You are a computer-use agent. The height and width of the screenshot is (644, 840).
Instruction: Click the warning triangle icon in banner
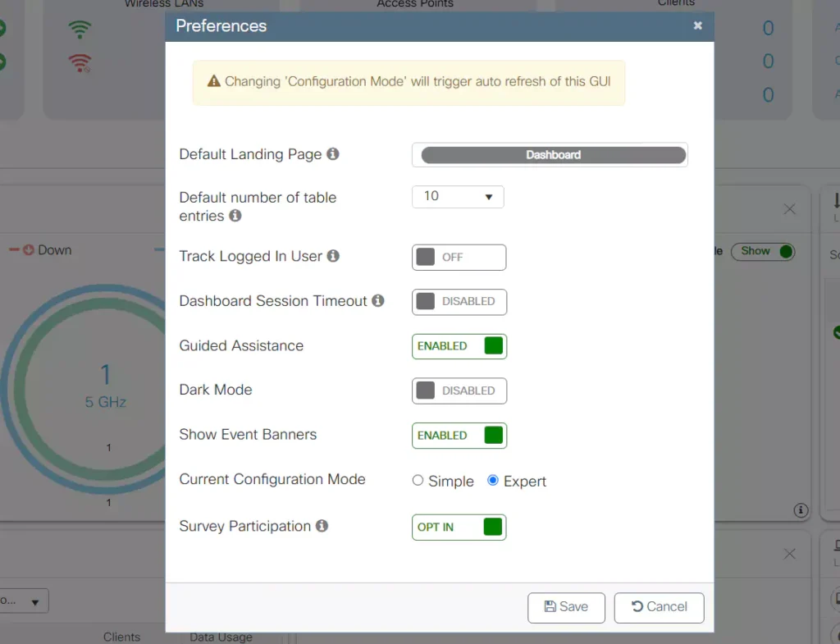coord(214,82)
